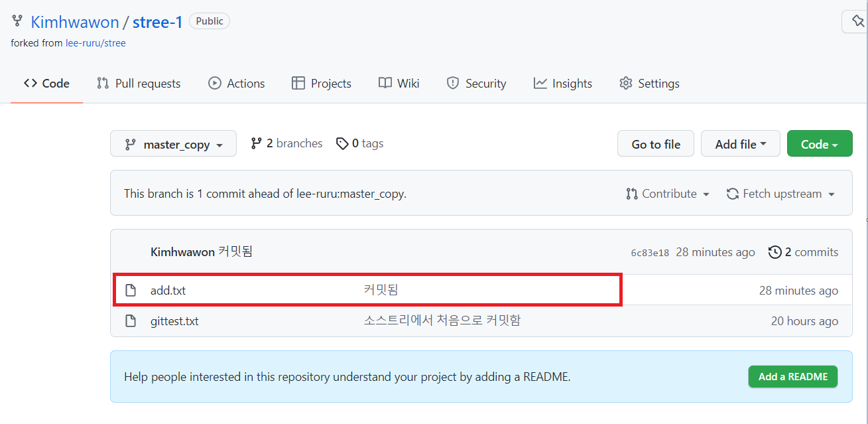Open the Wiki tab

[x=399, y=84]
